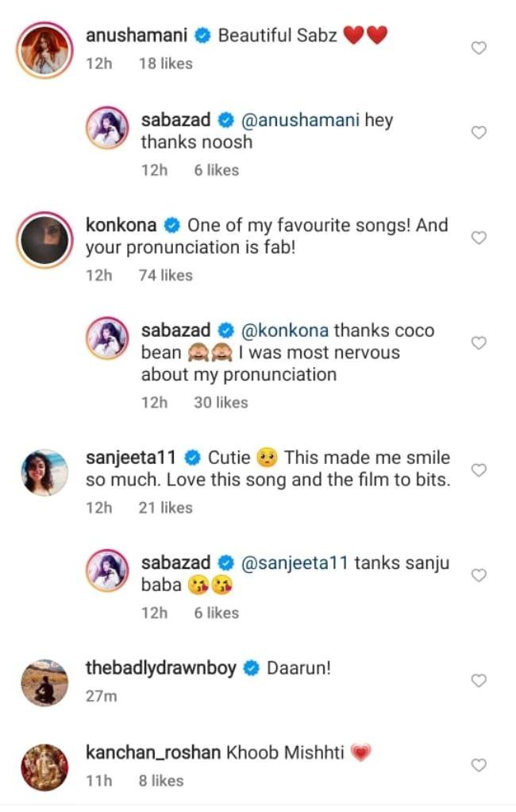This screenshot has width=516, height=812.
Task: View the 74 likes on konkona's comment
Action: pos(165,275)
